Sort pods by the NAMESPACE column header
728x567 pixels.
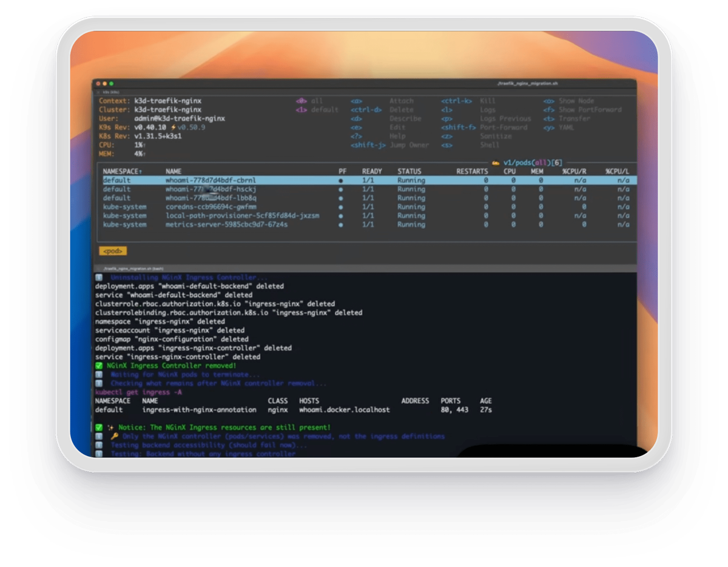pos(123,172)
